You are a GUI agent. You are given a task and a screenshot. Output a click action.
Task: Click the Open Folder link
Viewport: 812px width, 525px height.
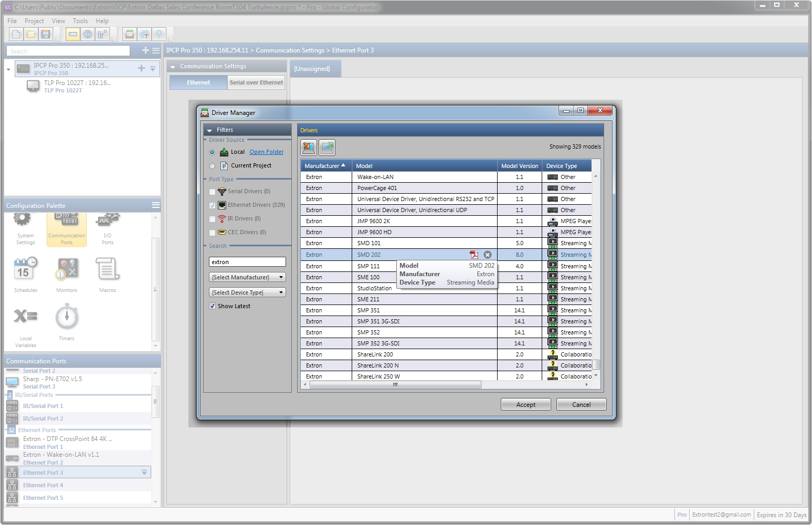(267, 152)
